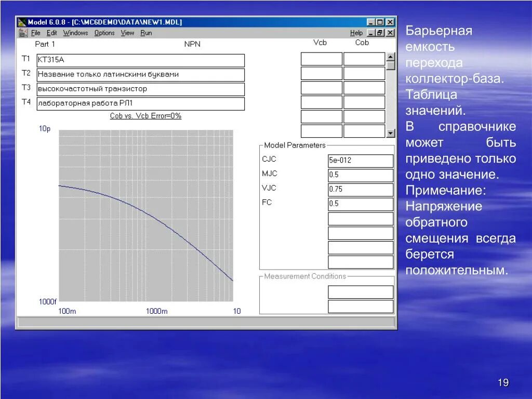Click the second-row Cob table cell
Image resolution: width=532 pixels, height=399 pixels.
pos(364,73)
